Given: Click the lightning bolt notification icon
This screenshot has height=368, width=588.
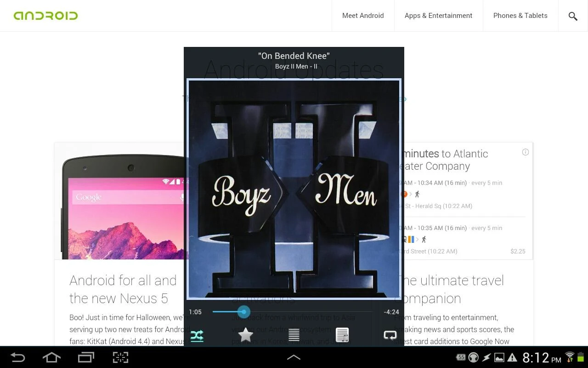Looking at the screenshot, I should click(486, 357).
